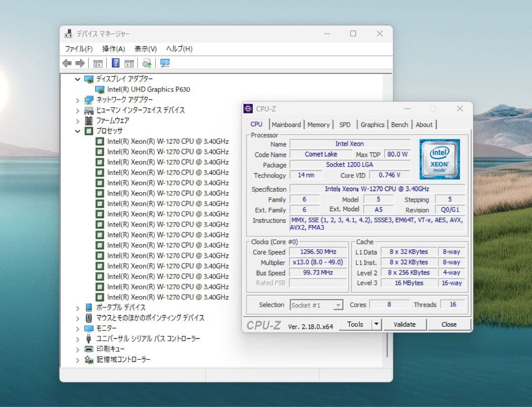Click the Validate button
Screen dimensions: 532x407
click(404, 324)
